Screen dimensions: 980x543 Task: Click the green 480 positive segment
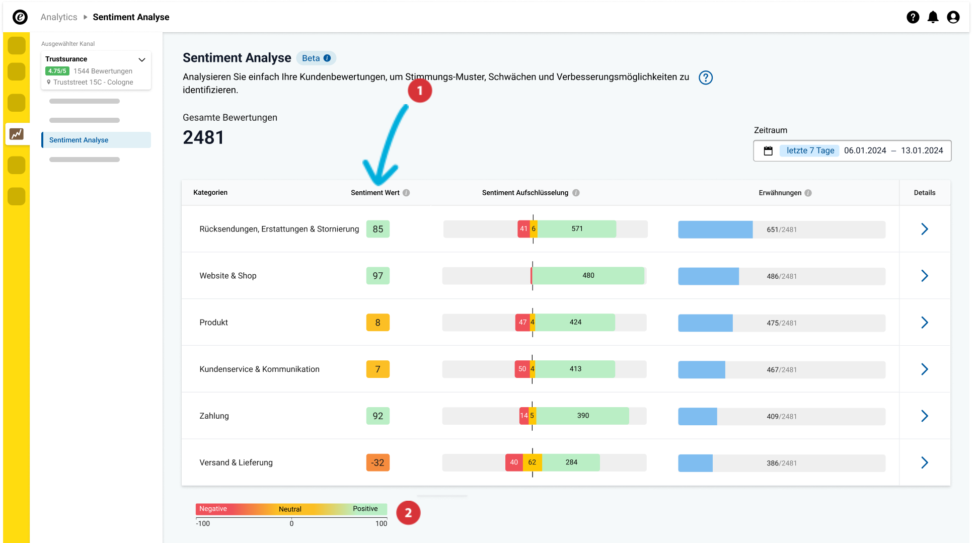[588, 276]
